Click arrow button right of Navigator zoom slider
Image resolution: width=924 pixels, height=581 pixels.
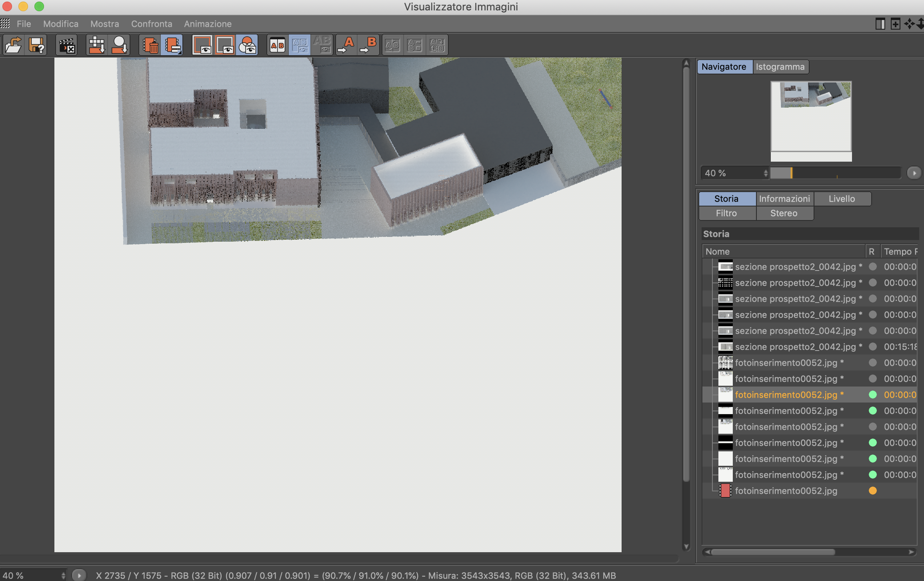point(914,173)
